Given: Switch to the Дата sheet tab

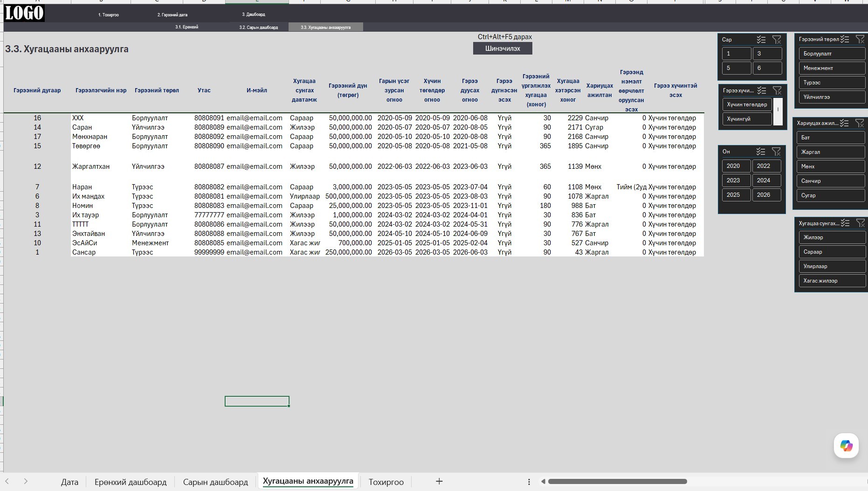Looking at the screenshot, I should click(69, 482).
